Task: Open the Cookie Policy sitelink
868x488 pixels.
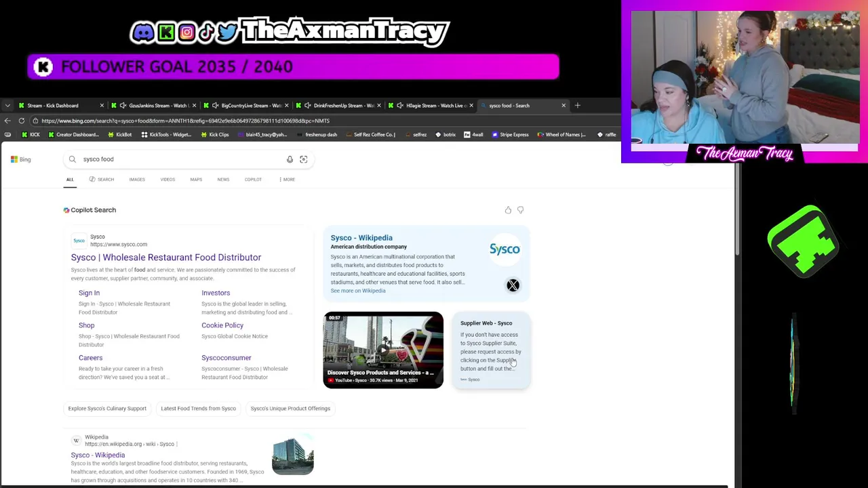Action: tap(222, 325)
